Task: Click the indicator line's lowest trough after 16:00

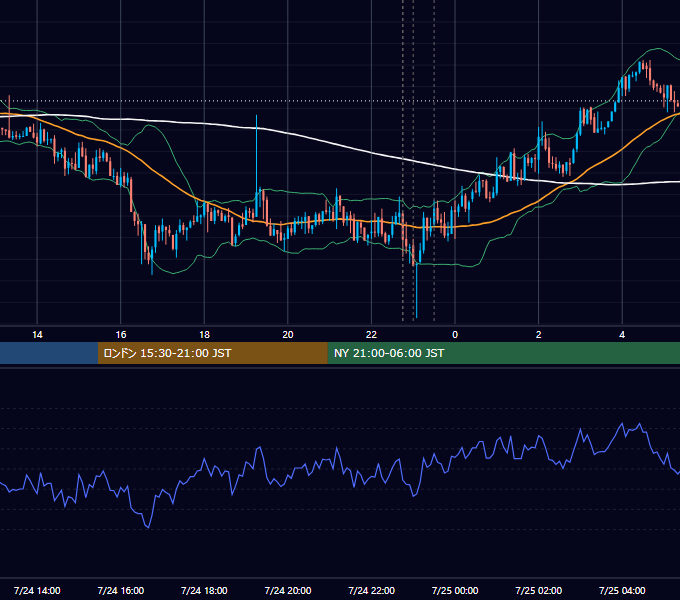Action: tap(148, 527)
